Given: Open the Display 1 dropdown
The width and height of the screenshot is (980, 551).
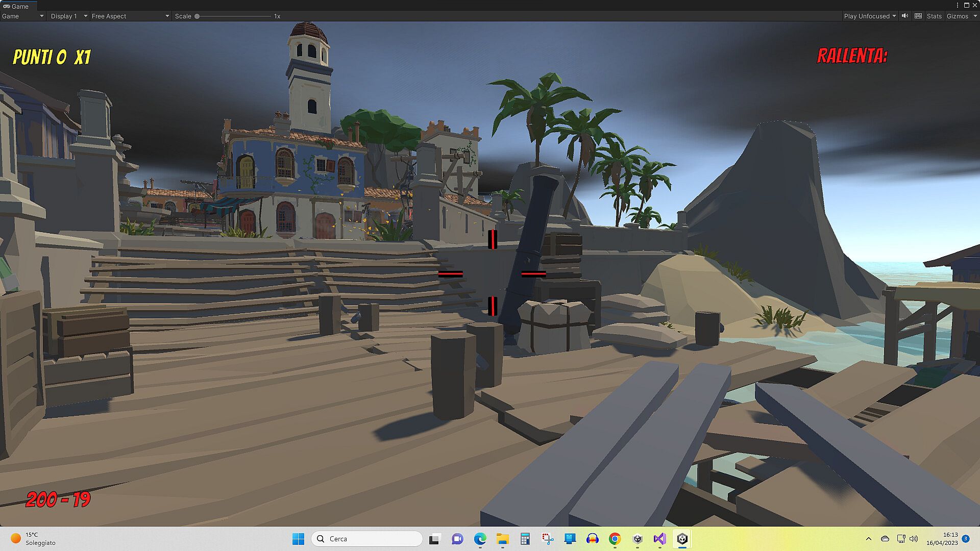Looking at the screenshot, I should (68, 16).
